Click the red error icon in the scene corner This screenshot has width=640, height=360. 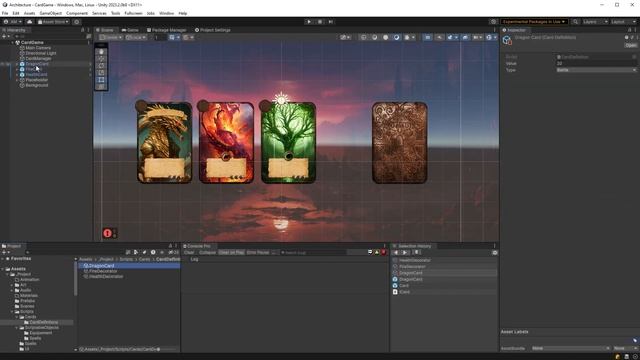tap(107, 233)
